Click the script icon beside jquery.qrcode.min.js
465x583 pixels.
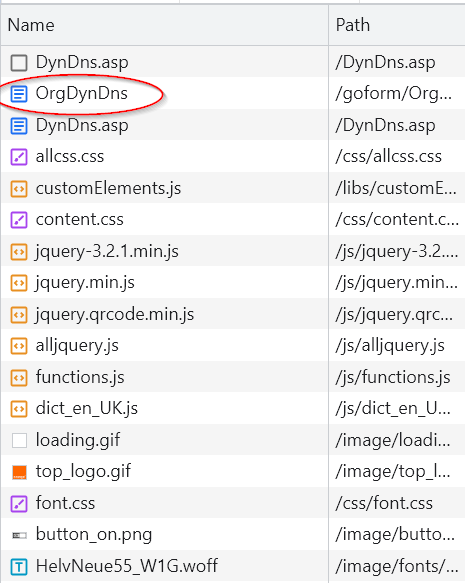[x=19, y=315]
